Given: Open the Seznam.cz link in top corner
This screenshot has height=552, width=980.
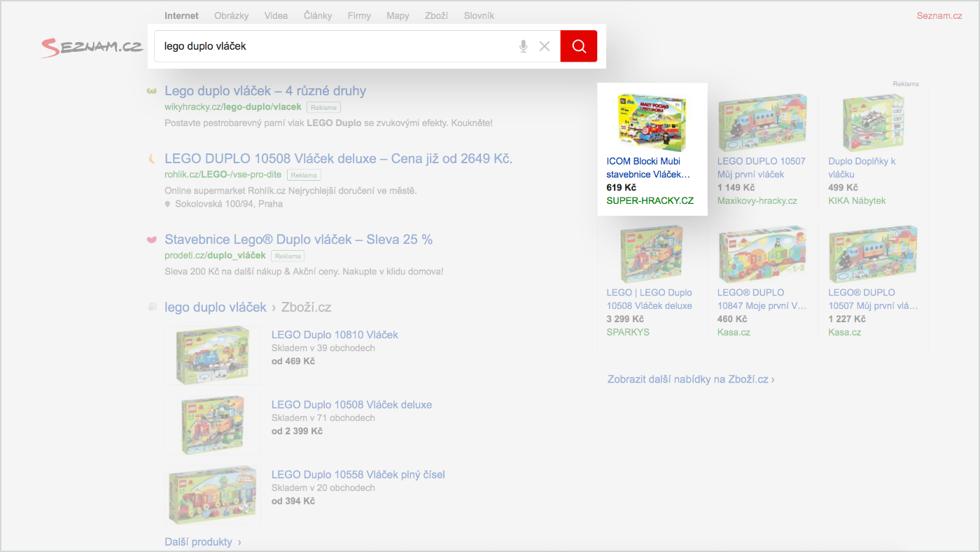Looking at the screenshot, I should [939, 15].
